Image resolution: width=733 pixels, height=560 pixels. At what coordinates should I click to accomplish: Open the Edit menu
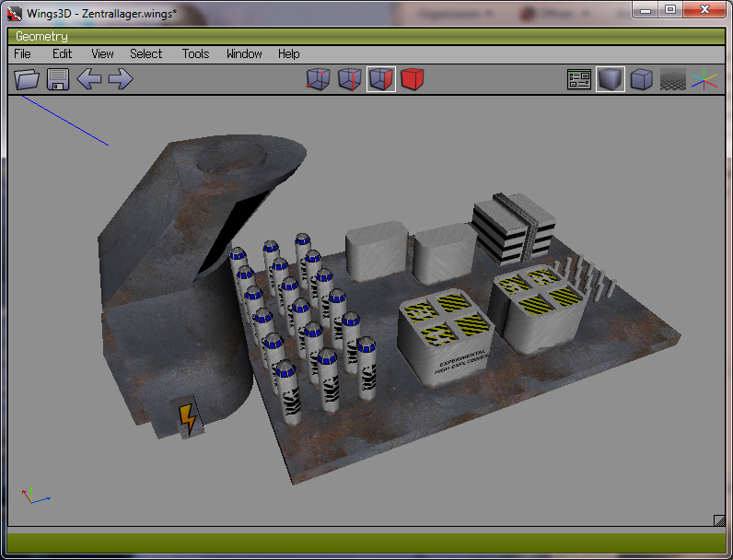(x=62, y=54)
